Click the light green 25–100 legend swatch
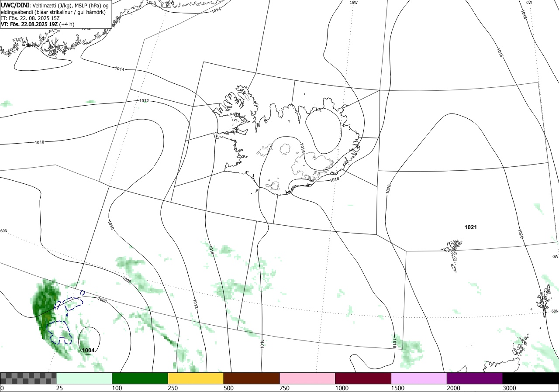The height and width of the screenshot is (392, 559). pos(84,378)
